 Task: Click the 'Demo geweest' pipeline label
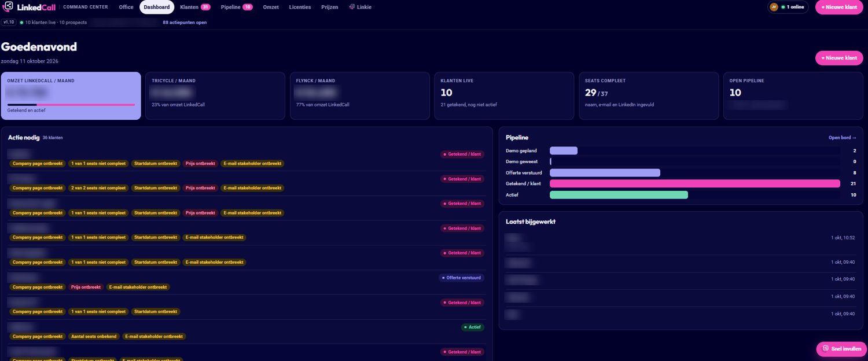click(x=521, y=161)
